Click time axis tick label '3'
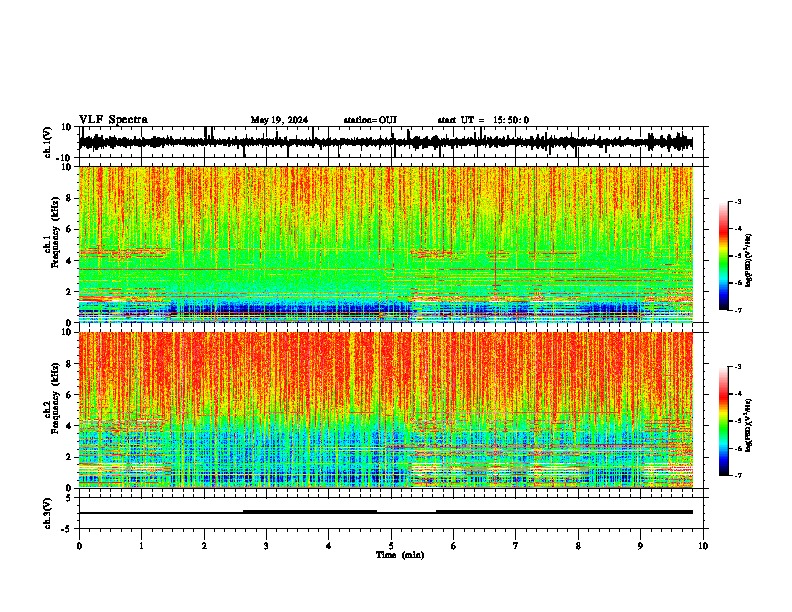Viewport: 792px width, 612px height. 266,546
